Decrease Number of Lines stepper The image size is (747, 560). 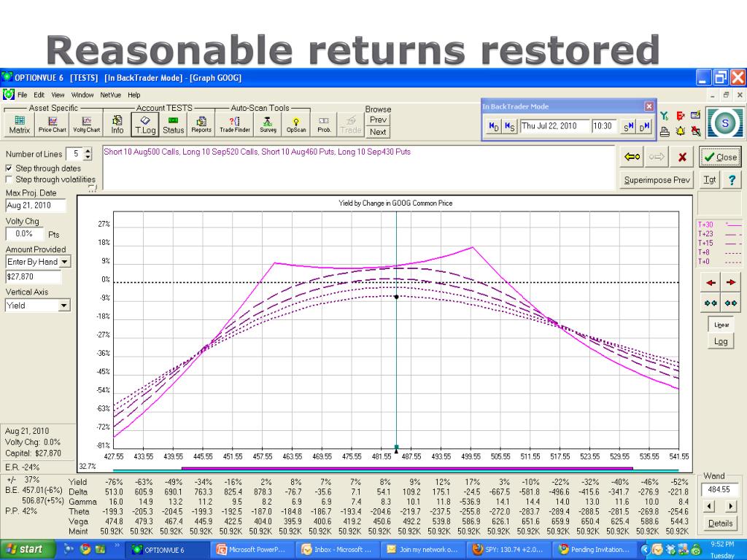[88, 157]
